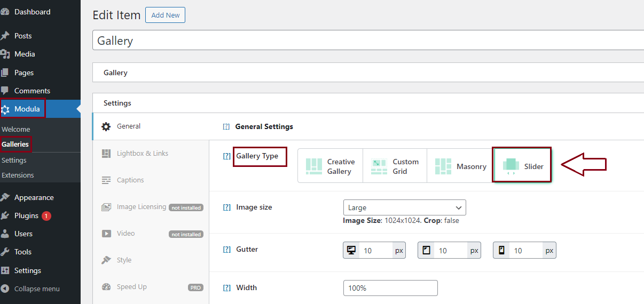
Task: Open the Image size dropdown
Action: pyautogui.click(x=404, y=207)
